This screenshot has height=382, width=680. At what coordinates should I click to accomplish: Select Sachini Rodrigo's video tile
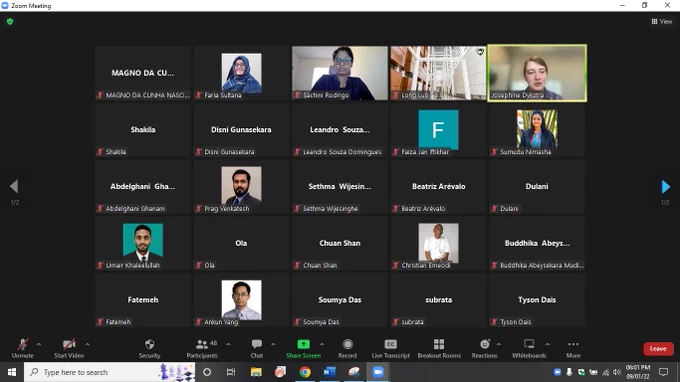pos(340,73)
